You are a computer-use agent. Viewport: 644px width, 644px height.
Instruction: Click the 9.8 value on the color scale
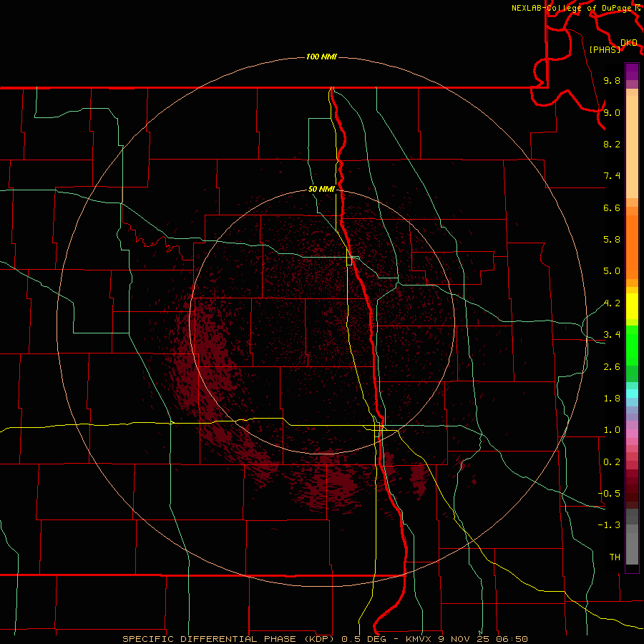point(612,80)
